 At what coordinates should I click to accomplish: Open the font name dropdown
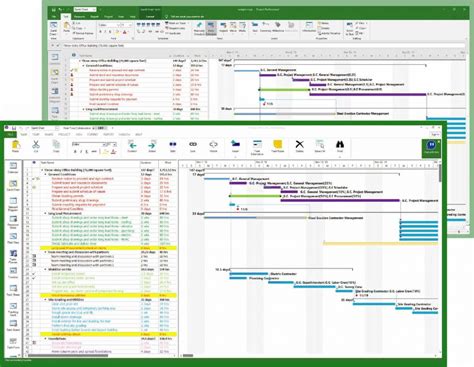[88, 144]
